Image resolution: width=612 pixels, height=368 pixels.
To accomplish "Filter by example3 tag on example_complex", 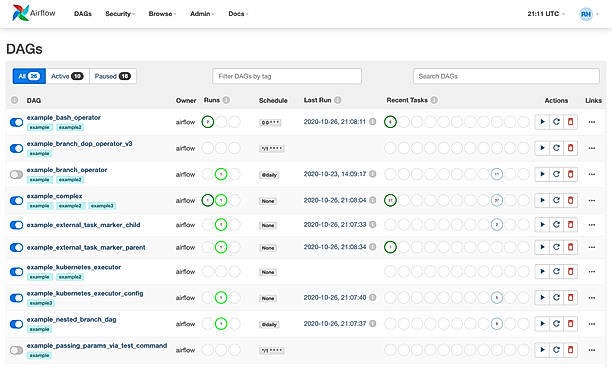I will 102,206.
